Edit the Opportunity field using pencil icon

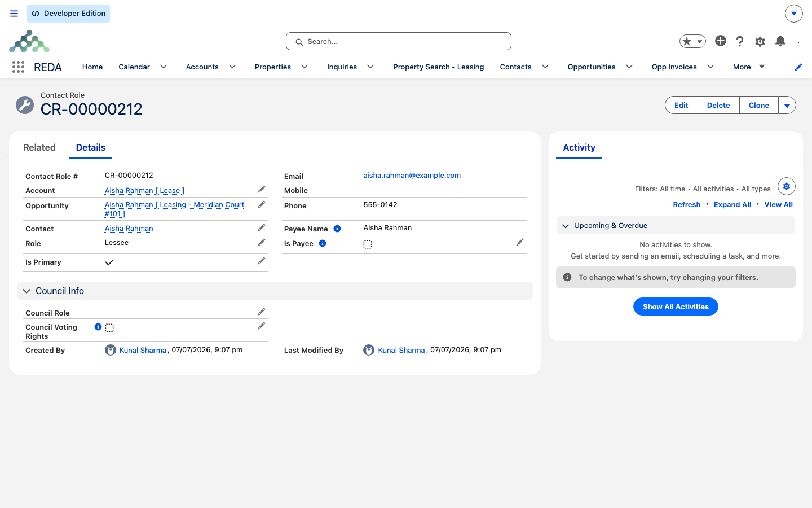[262, 205]
